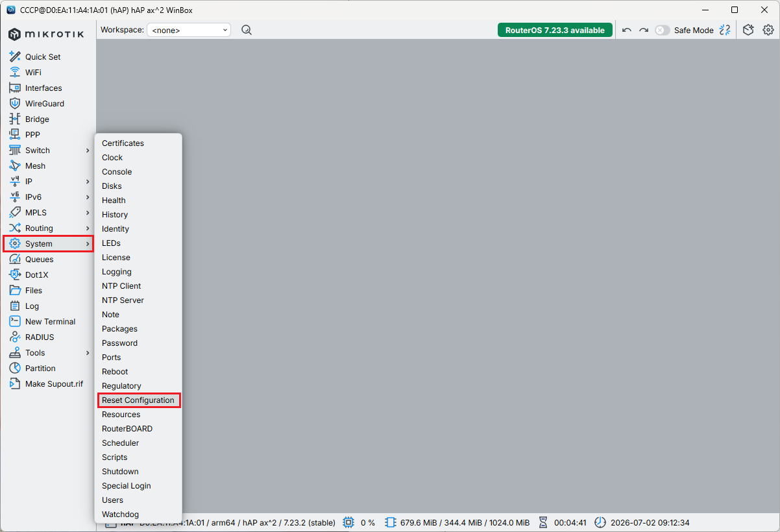780x532 pixels.
Task: Select Special Login menu item
Action: (126, 486)
